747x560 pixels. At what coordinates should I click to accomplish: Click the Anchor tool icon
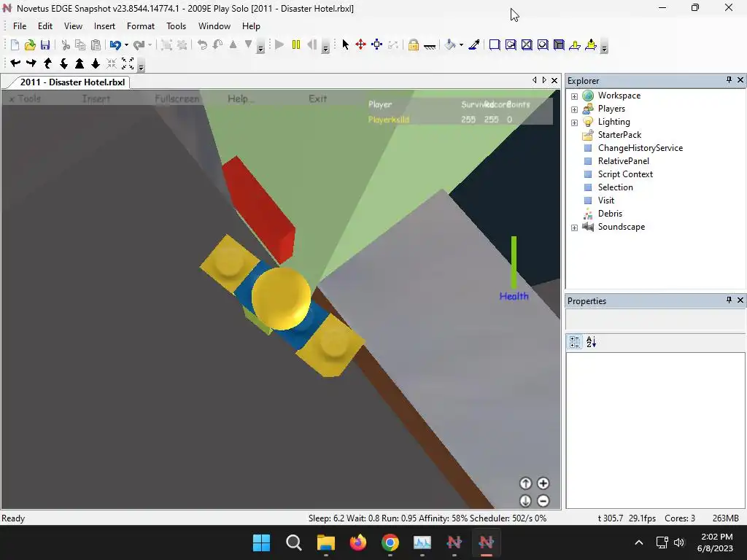point(430,46)
